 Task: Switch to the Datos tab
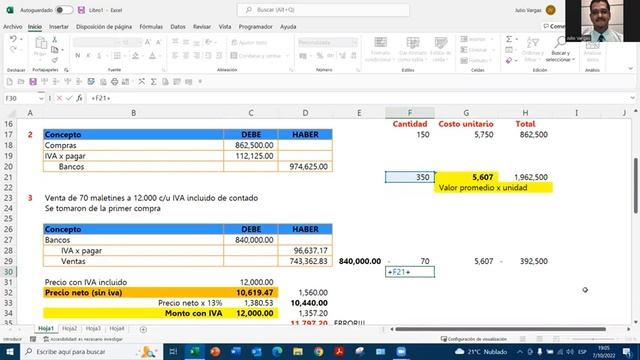(x=178, y=27)
